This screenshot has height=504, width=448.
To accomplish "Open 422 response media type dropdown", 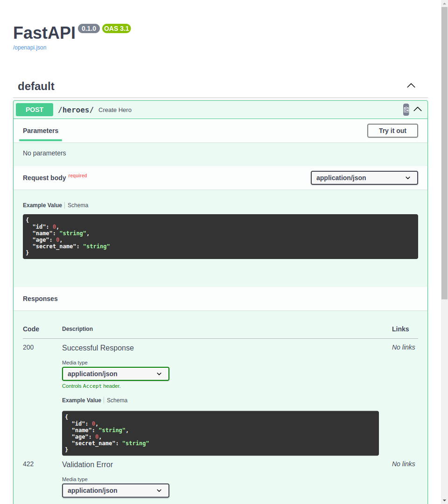I will (115, 490).
